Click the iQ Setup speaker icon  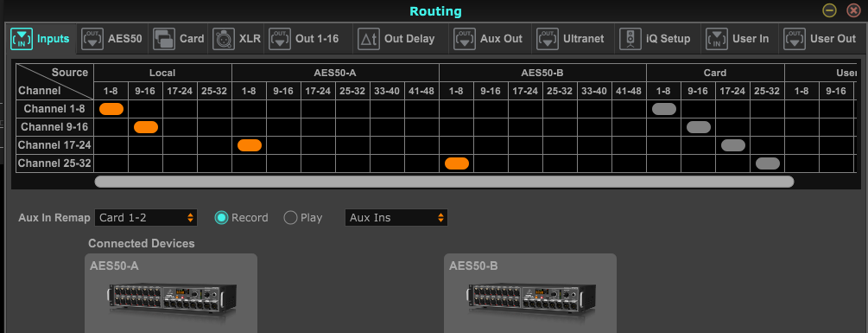630,39
